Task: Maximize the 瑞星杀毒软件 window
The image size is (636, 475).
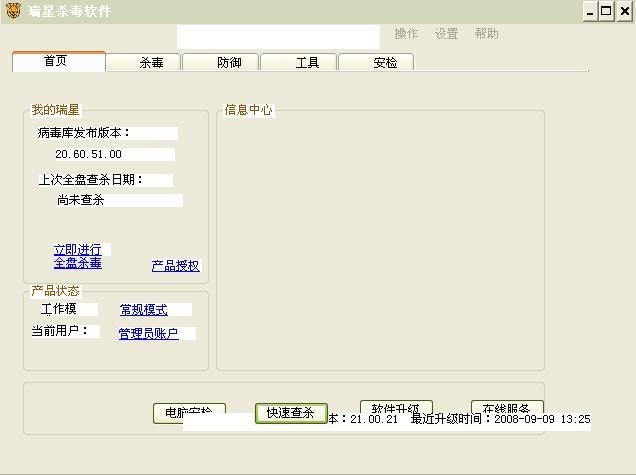Action: pyautogui.click(x=606, y=11)
